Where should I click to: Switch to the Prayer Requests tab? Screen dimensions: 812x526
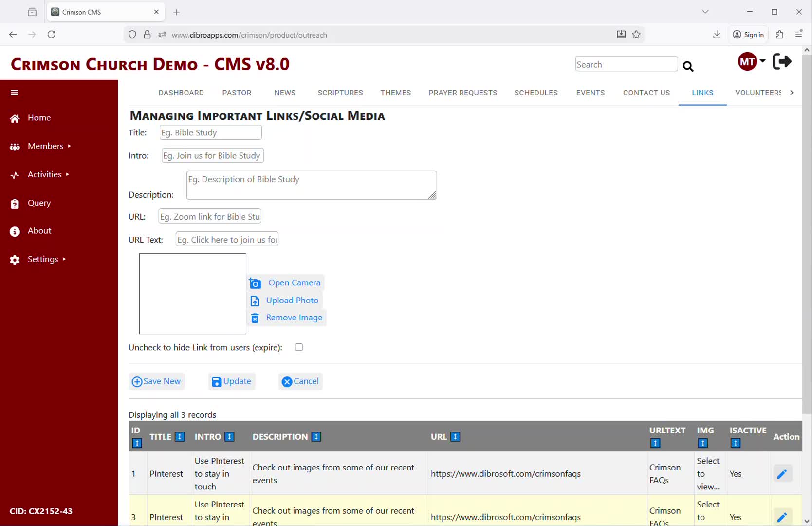pyautogui.click(x=462, y=93)
